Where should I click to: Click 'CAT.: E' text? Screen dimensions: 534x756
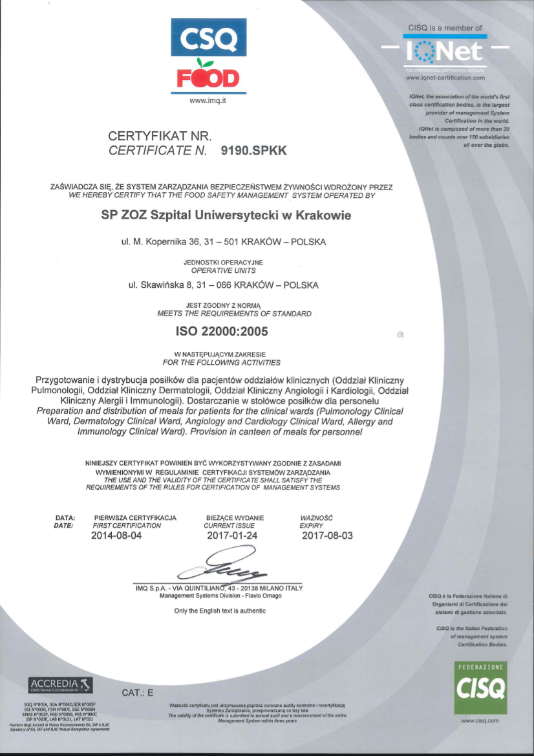click(x=137, y=693)
